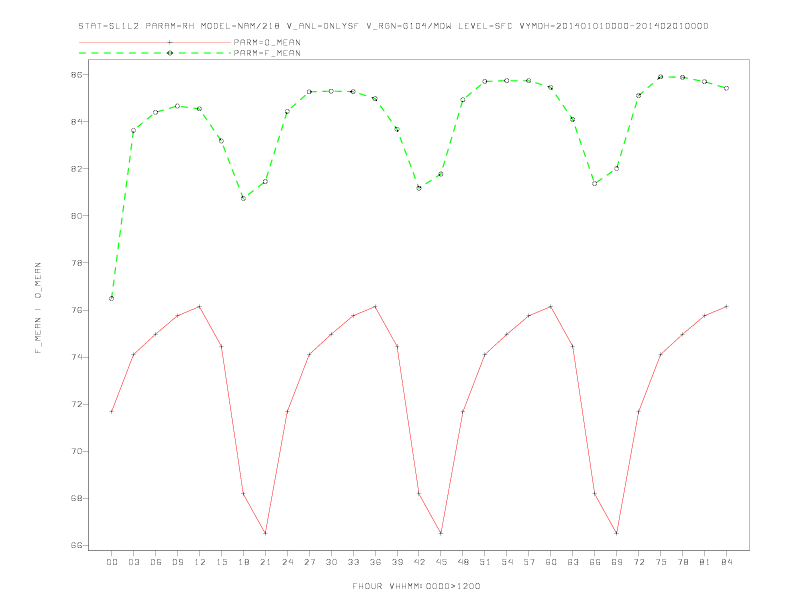Click x-axis forecast hour label 75
The width and height of the screenshot is (792, 612).
(x=661, y=562)
